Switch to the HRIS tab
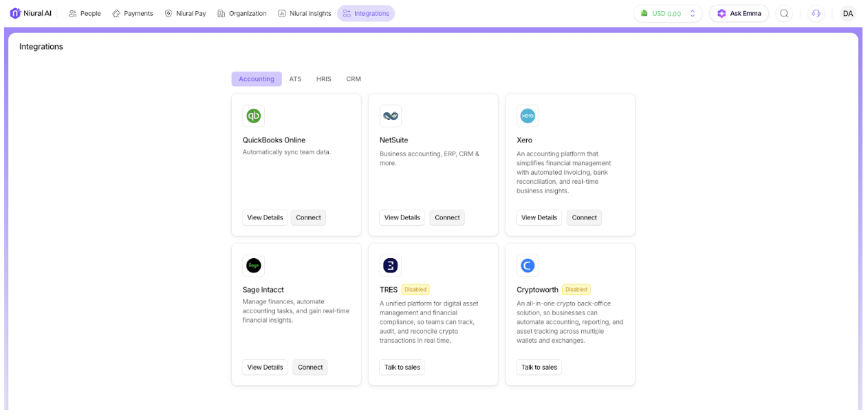Screen dimensions: 868x417 coord(323,79)
